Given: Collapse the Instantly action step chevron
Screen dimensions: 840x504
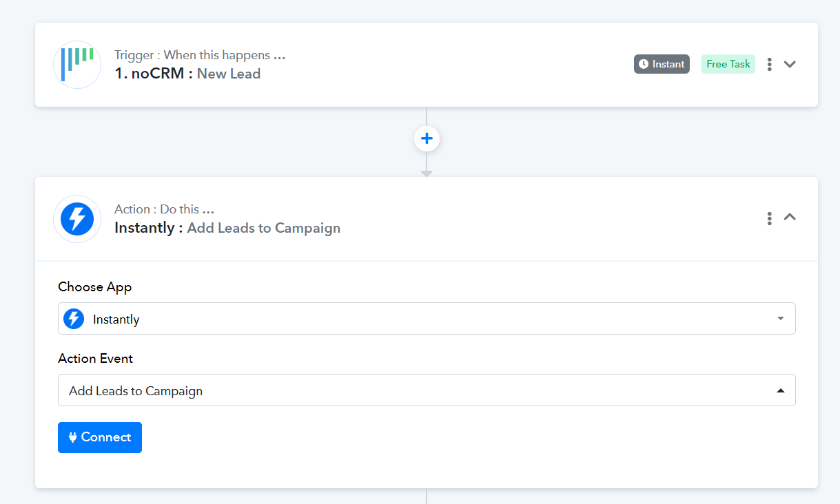Looking at the screenshot, I should (x=790, y=217).
